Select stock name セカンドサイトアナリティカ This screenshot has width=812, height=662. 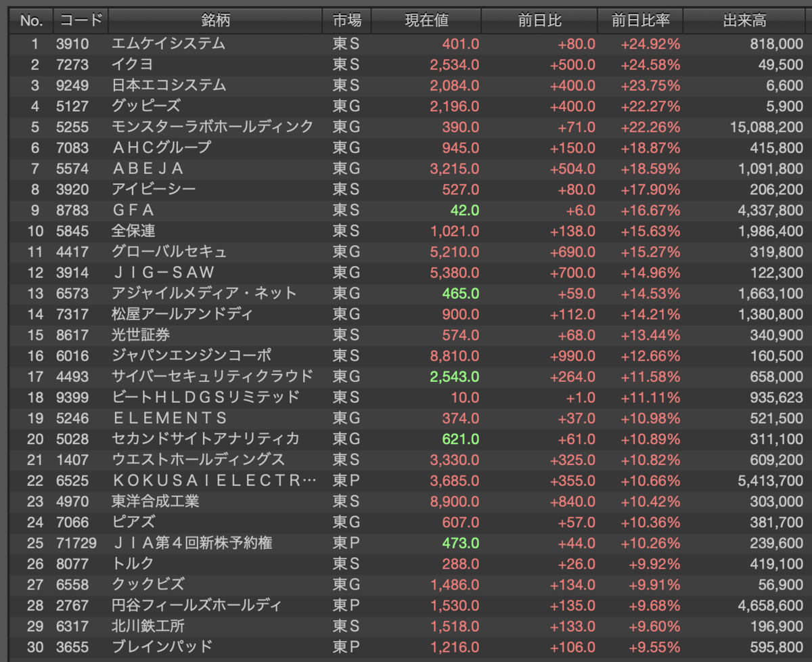click(x=205, y=439)
